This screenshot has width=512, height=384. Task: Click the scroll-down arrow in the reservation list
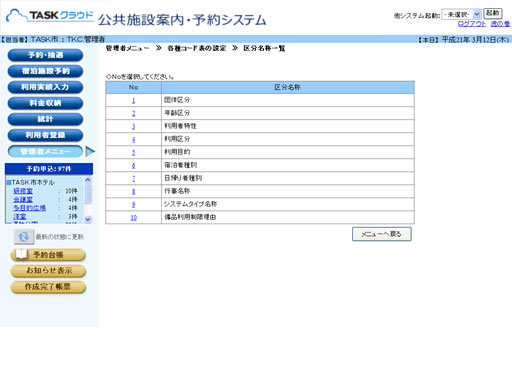(x=88, y=219)
